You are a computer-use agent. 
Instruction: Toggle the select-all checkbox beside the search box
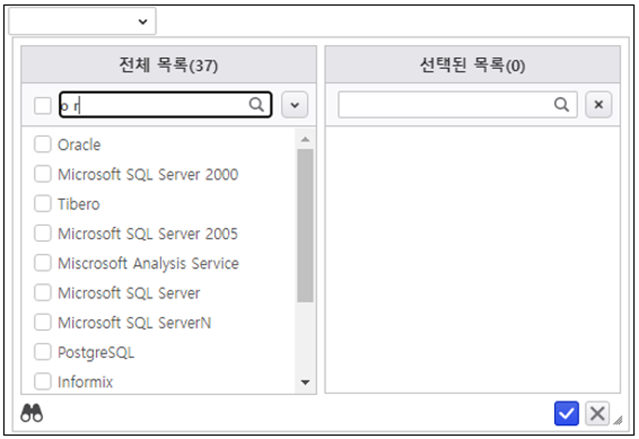point(43,106)
